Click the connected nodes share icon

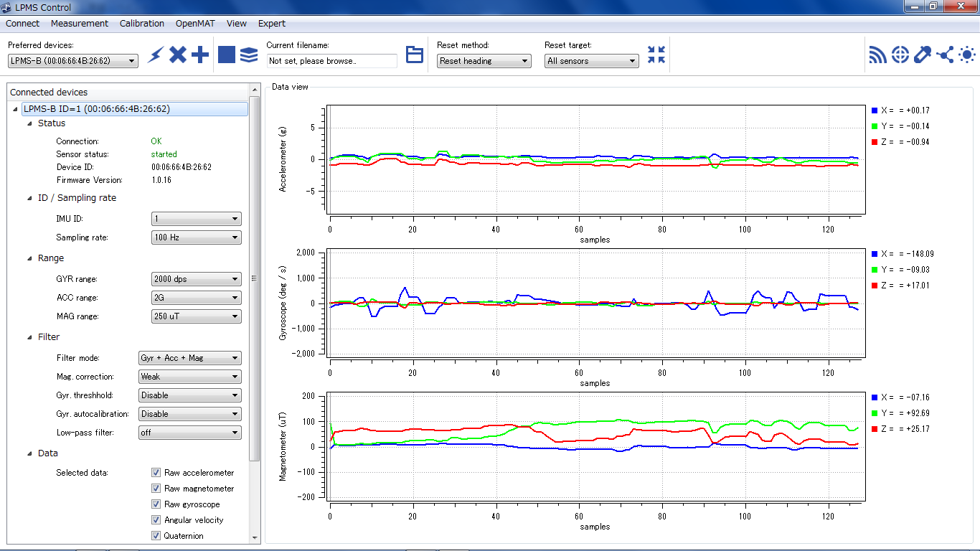(x=945, y=55)
